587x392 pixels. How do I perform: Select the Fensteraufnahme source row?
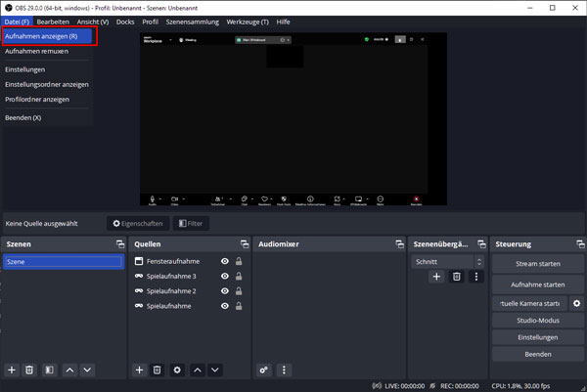(x=188, y=261)
